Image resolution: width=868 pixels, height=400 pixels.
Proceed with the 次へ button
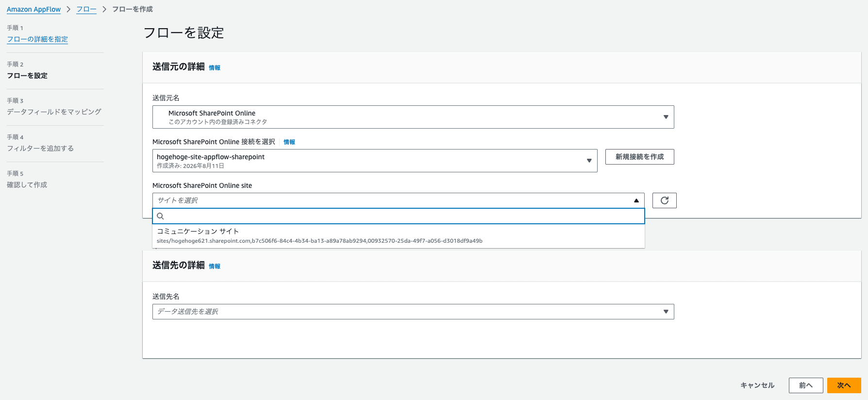(x=844, y=385)
